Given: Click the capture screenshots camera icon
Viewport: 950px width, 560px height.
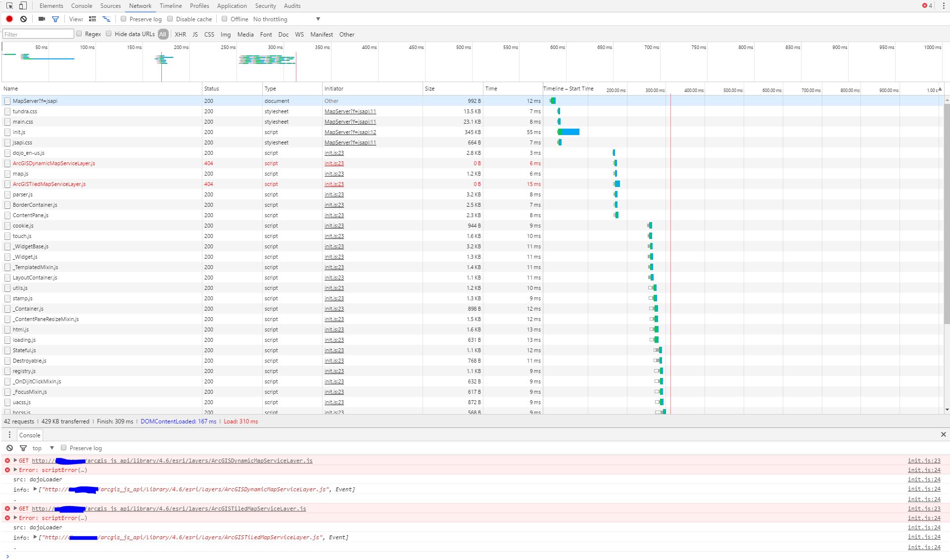Looking at the screenshot, I should (42, 19).
